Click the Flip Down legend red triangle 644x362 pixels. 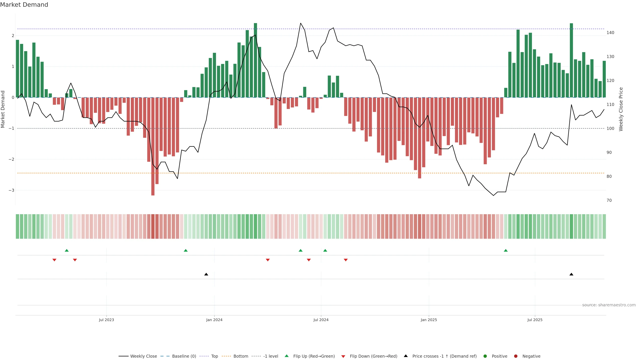(x=343, y=356)
